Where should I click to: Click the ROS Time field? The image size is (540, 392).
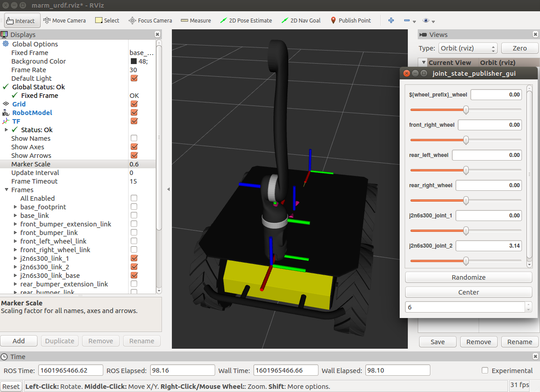70,370
